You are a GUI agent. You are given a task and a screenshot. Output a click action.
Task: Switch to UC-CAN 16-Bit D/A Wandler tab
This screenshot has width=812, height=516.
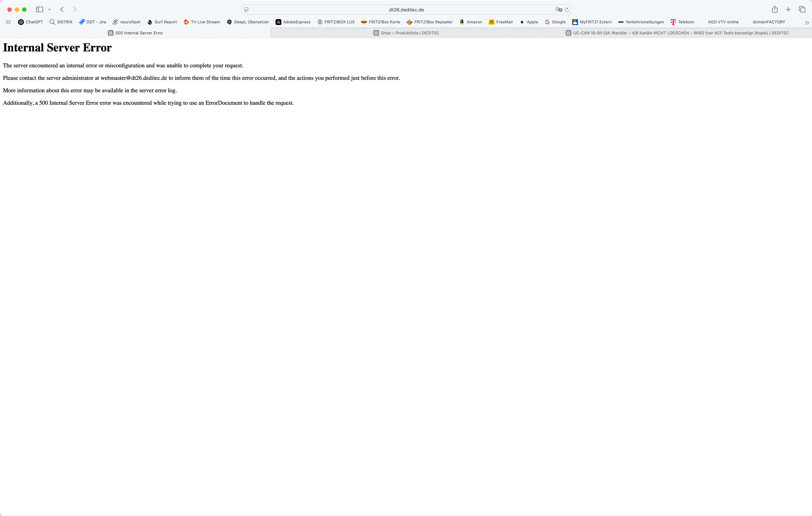[x=677, y=33]
